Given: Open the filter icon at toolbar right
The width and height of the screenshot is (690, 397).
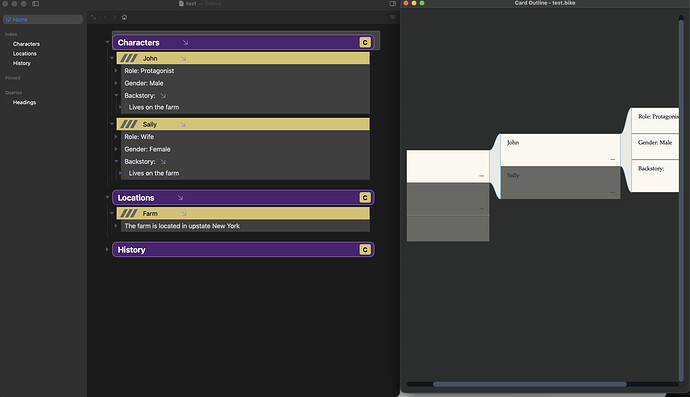Looking at the screenshot, I should click(x=393, y=17).
